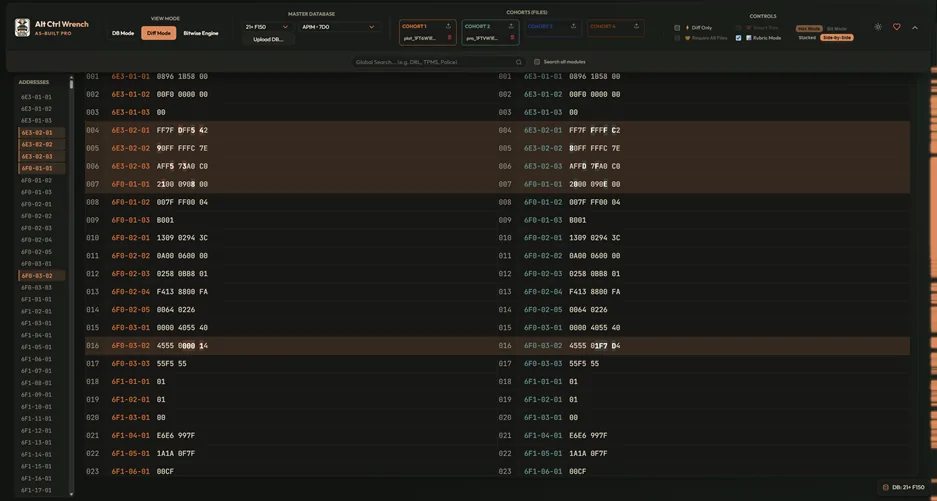Click the database icon in DB status badge
937x501 pixels.
click(886, 487)
